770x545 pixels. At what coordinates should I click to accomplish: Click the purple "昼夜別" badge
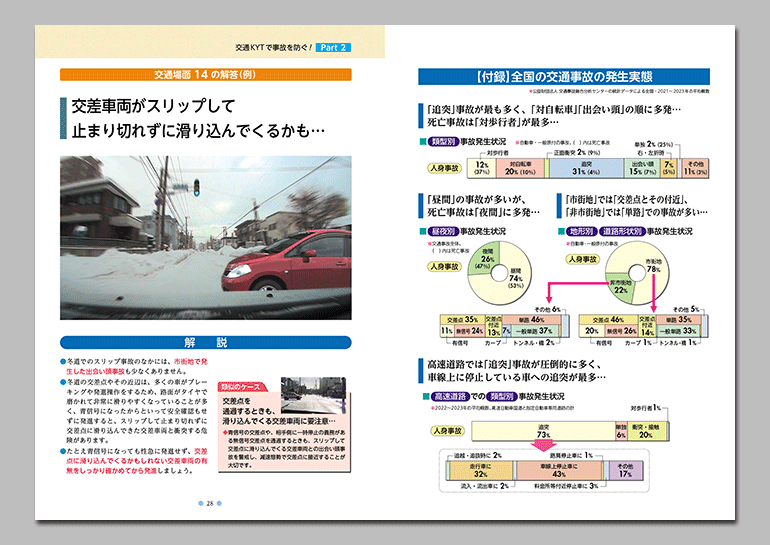point(444,231)
